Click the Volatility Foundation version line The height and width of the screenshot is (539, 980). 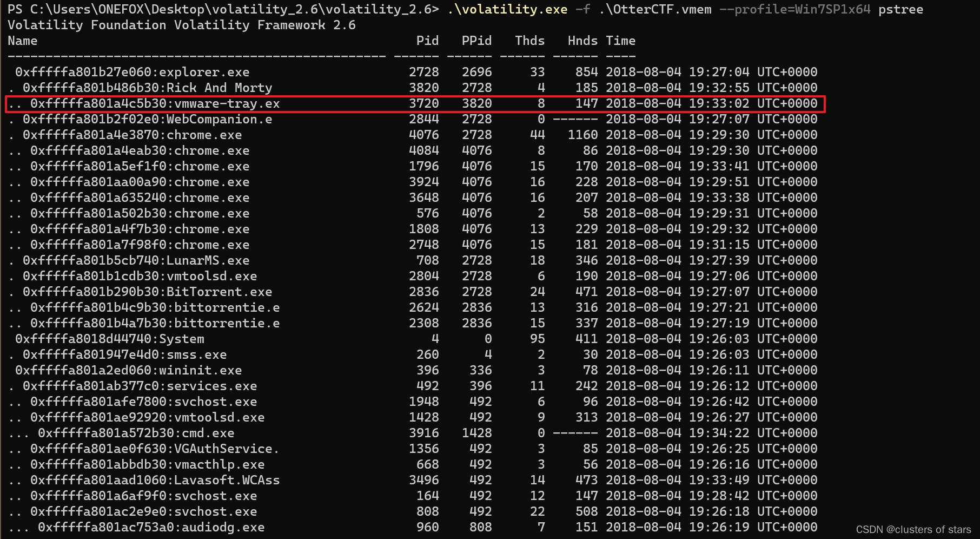[181, 25]
